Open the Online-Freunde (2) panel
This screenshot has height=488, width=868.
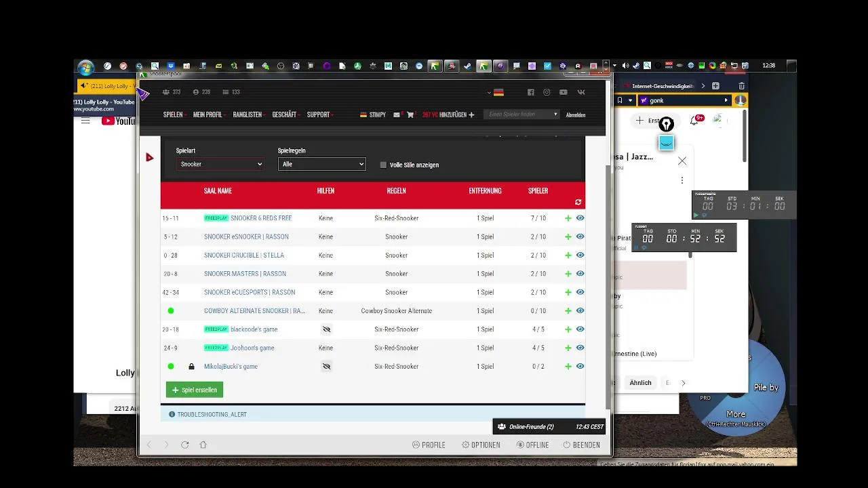(549, 427)
